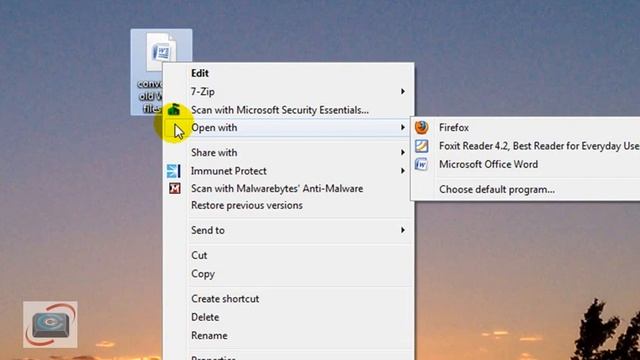
Task: Choose Scan with Malwarebytes' Anti-Malware
Action: pyautogui.click(x=288, y=188)
